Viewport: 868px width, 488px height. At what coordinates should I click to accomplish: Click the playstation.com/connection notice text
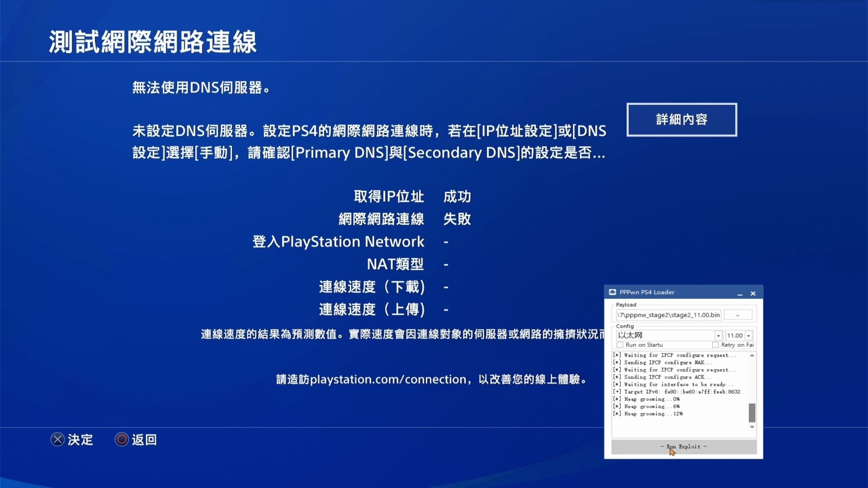[432, 380]
